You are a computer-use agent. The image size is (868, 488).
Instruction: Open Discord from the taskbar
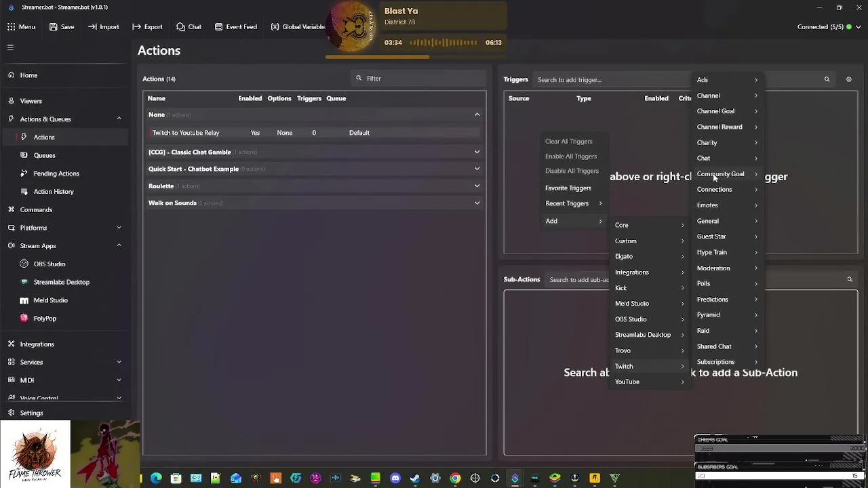pos(395,479)
